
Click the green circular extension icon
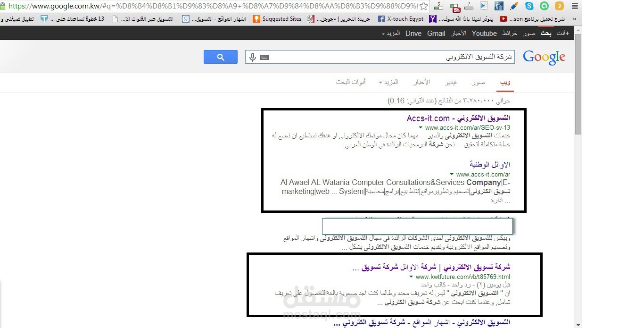(x=545, y=6)
